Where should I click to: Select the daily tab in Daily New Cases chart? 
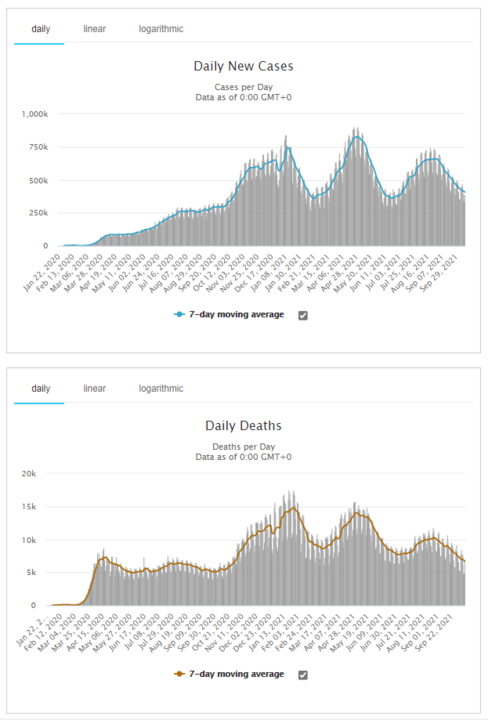40,29
